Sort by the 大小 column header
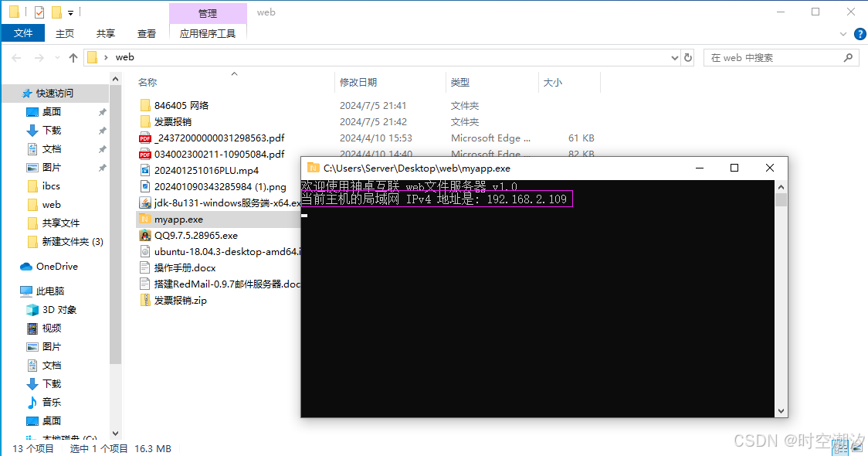The width and height of the screenshot is (868, 456). point(552,83)
